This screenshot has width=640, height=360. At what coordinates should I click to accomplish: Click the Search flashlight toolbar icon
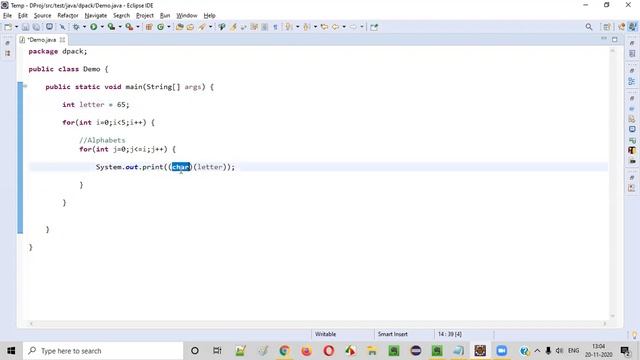[202, 27]
